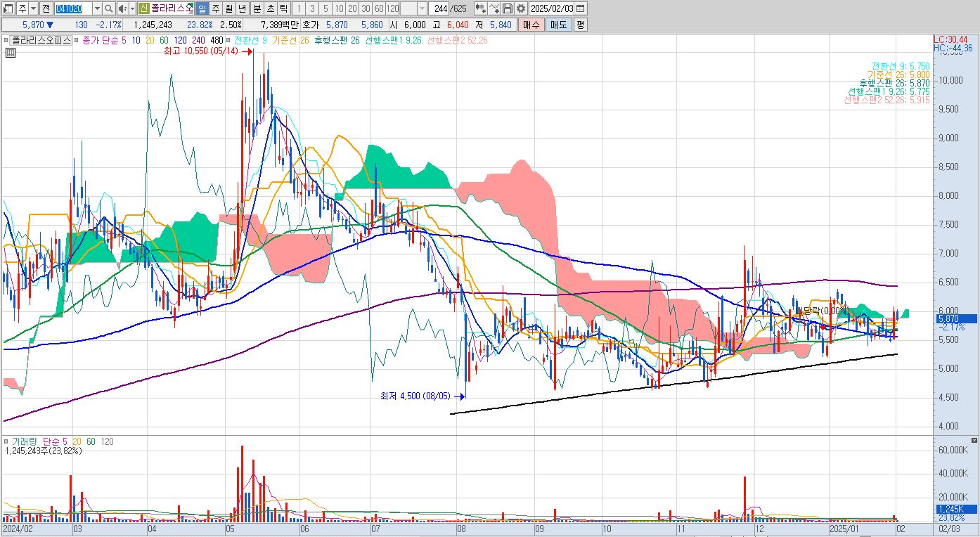980x537 pixels.
Task: Click the stock code input 041020
Action: click(x=73, y=8)
